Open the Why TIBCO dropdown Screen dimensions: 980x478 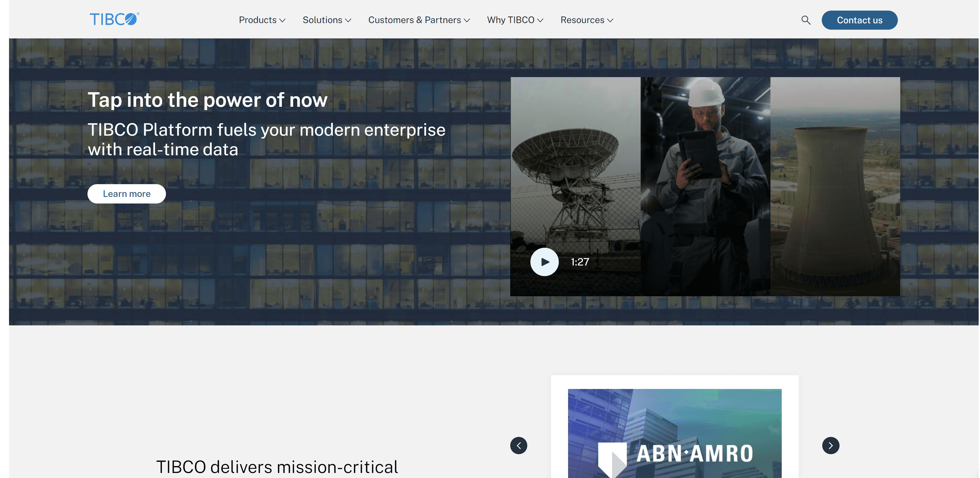515,20
